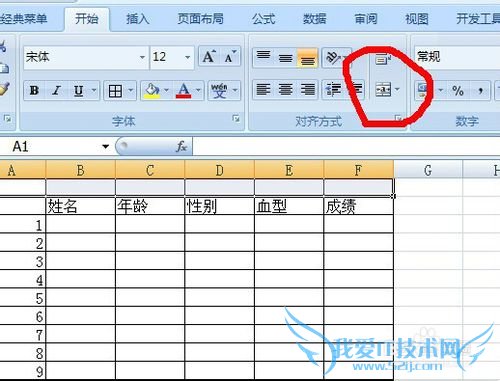Decrease the cell indent
This screenshot has width=500, height=381.
pos(333,89)
